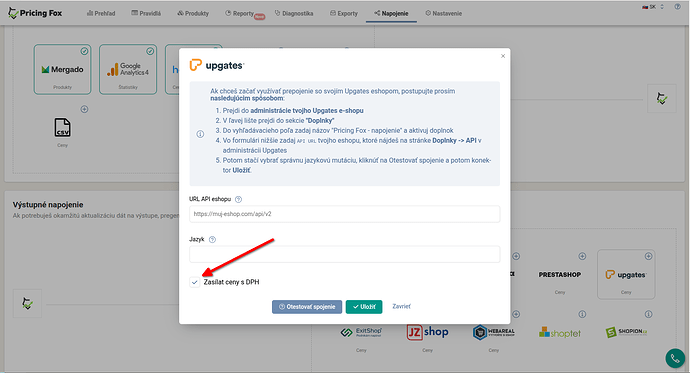Click the Otestovať spojenie button
Screen dimensions: 690x373
[x=307, y=307]
